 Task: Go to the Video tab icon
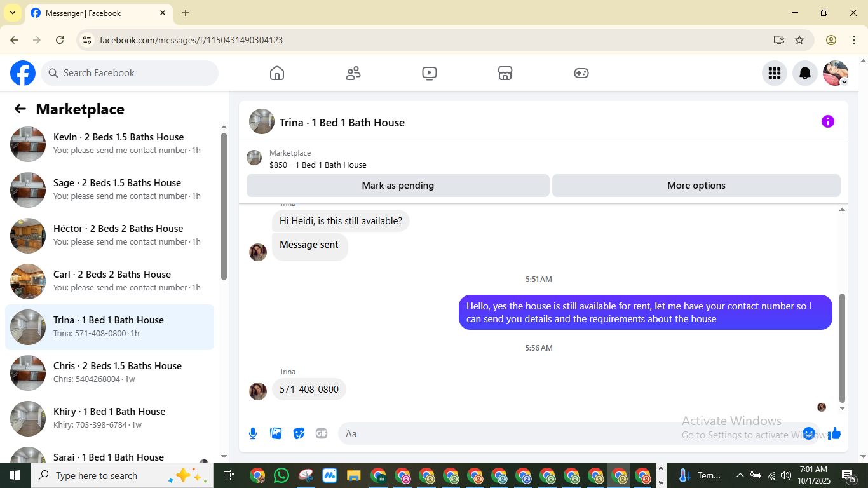[x=430, y=73]
